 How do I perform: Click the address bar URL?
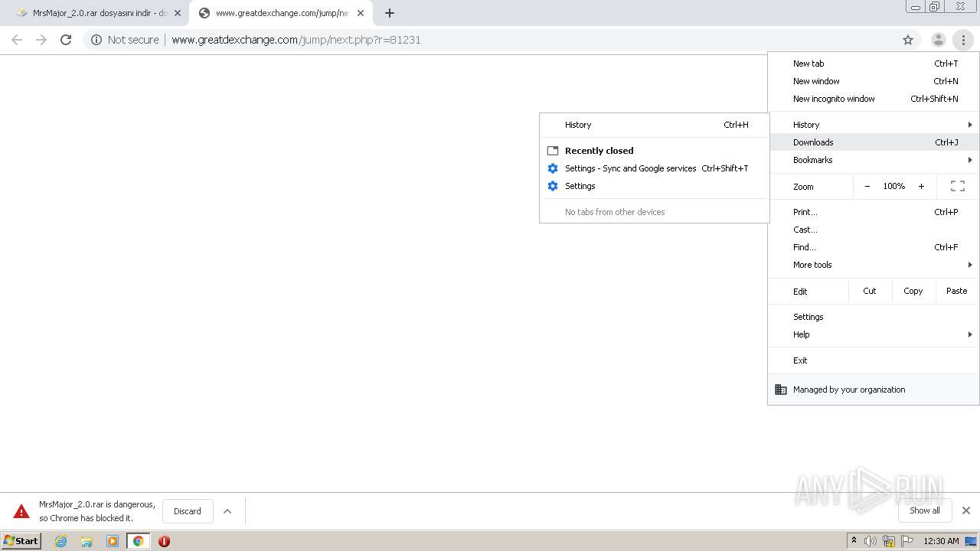point(296,40)
